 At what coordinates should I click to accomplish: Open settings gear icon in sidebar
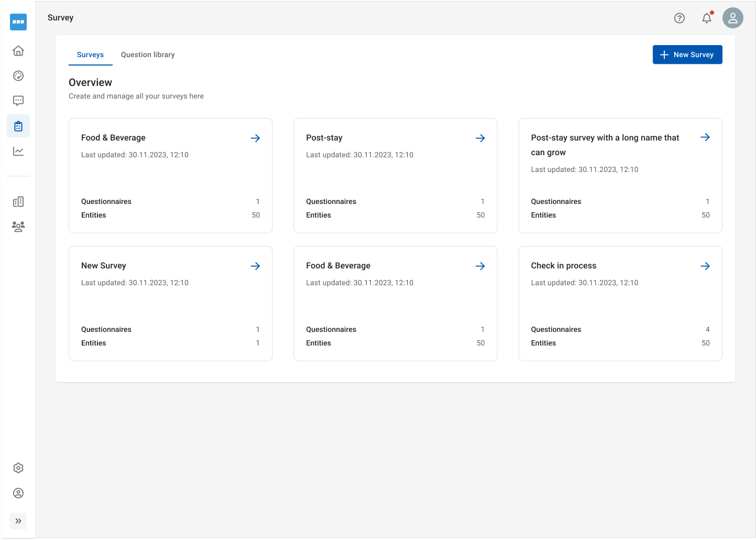pyautogui.click(x=18, y=468)
